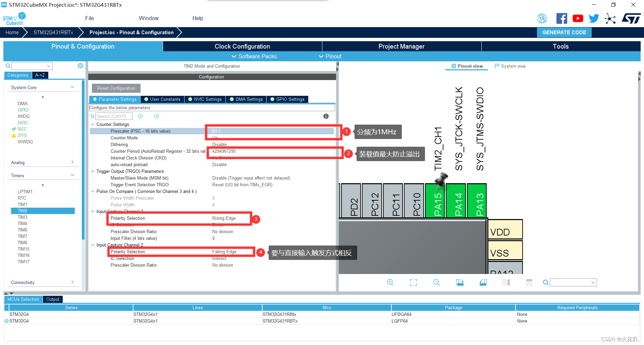Switch to System view
This screenshot has width=644, height=345.
point(510,66)
